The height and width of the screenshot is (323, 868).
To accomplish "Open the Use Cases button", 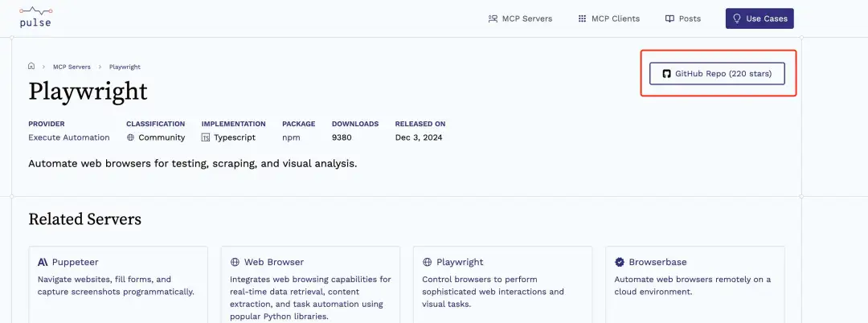I will click(759, 18).
